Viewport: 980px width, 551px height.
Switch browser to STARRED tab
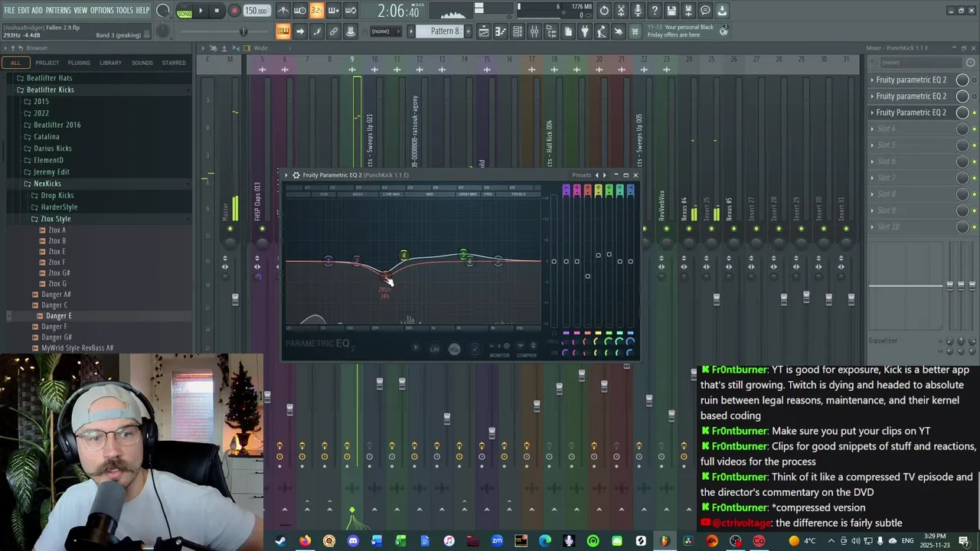pyautogui.click(x=174, y=63)
